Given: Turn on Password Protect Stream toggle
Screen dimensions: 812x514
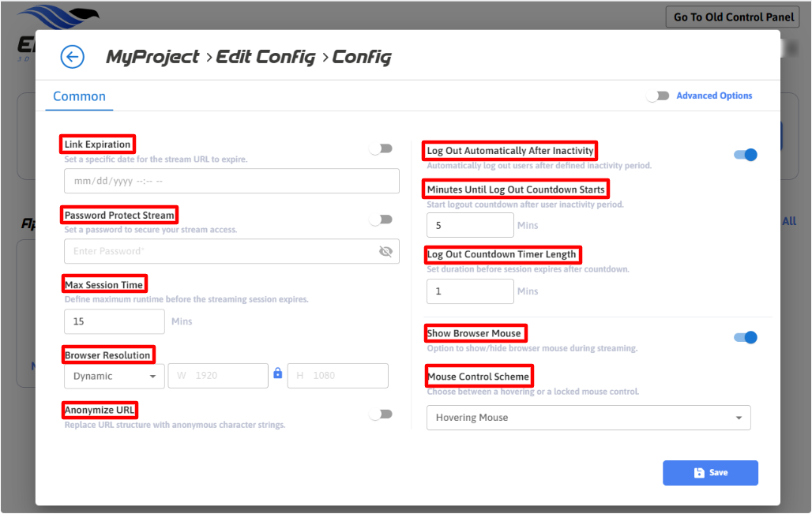Looking at the screenshot, I should [381, 219].
